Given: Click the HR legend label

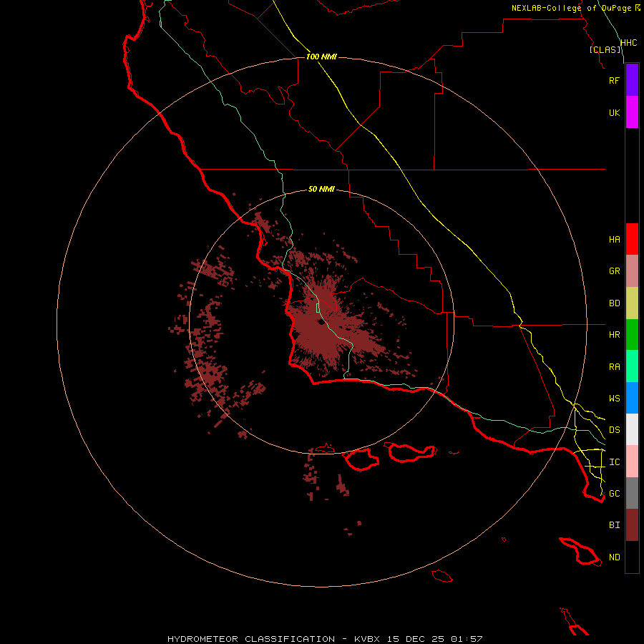Looking at the screenshot, I should [614, 335].
